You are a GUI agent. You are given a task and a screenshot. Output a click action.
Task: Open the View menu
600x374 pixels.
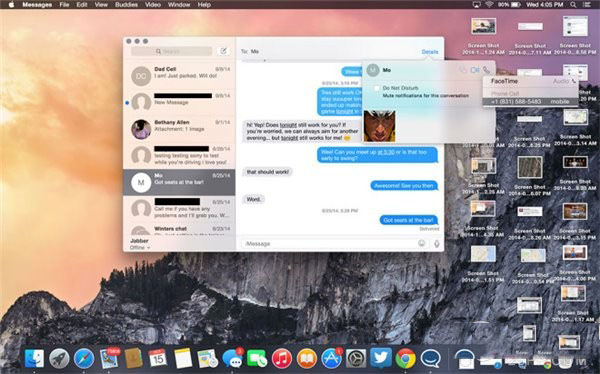click(x=101, y=5)
